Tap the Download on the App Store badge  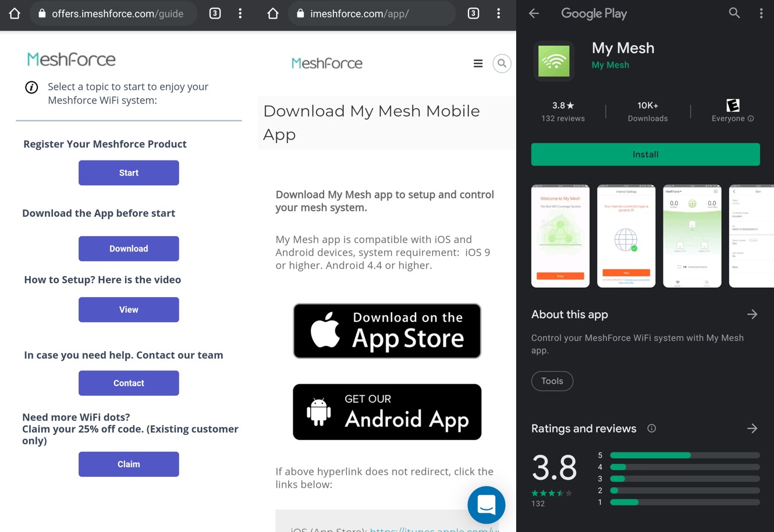(387, 331)
